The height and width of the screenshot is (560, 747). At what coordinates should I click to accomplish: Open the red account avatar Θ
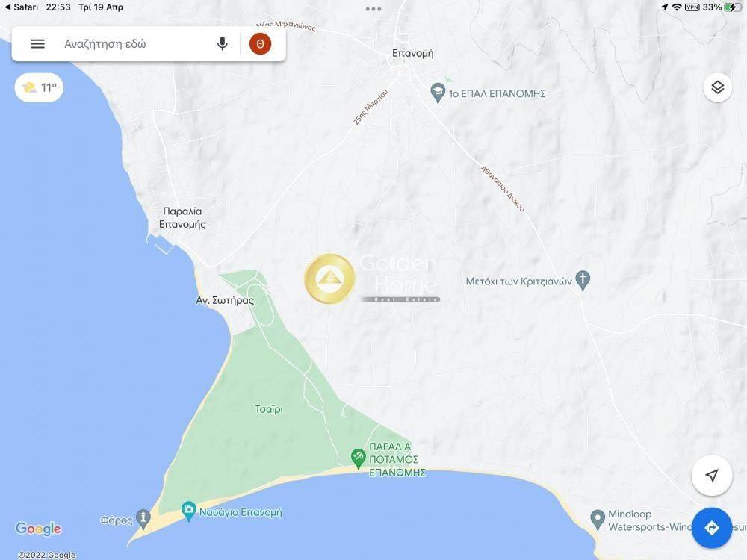pos(260,44)
